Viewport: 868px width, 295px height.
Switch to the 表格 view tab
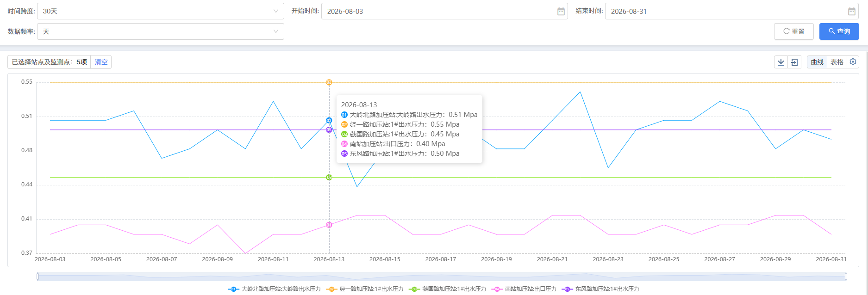837,62
